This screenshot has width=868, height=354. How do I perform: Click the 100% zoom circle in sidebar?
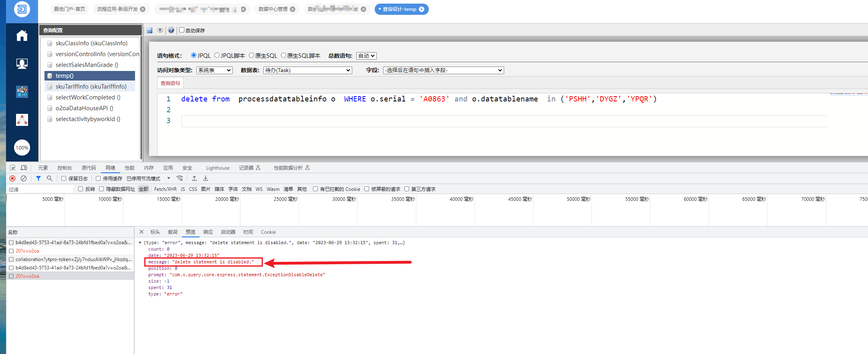[x=22, y=148]
